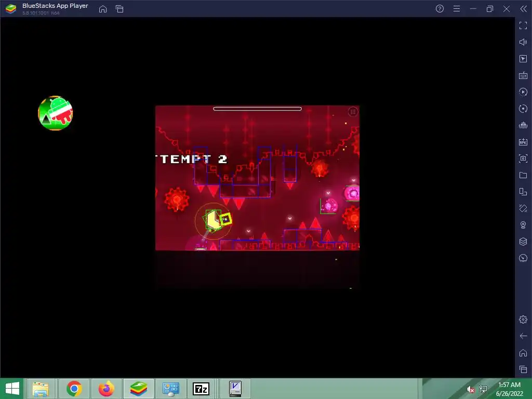Pause the game with top-right pause button
Image resolution: width=532 pixels, height=399 pixels.
[x=353, y=112]
